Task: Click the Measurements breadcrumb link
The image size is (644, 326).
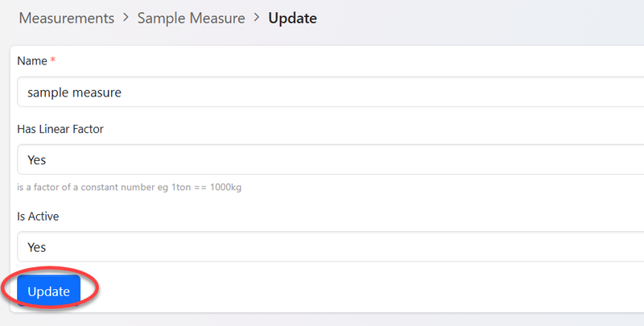Action: (x=66, y=19)
